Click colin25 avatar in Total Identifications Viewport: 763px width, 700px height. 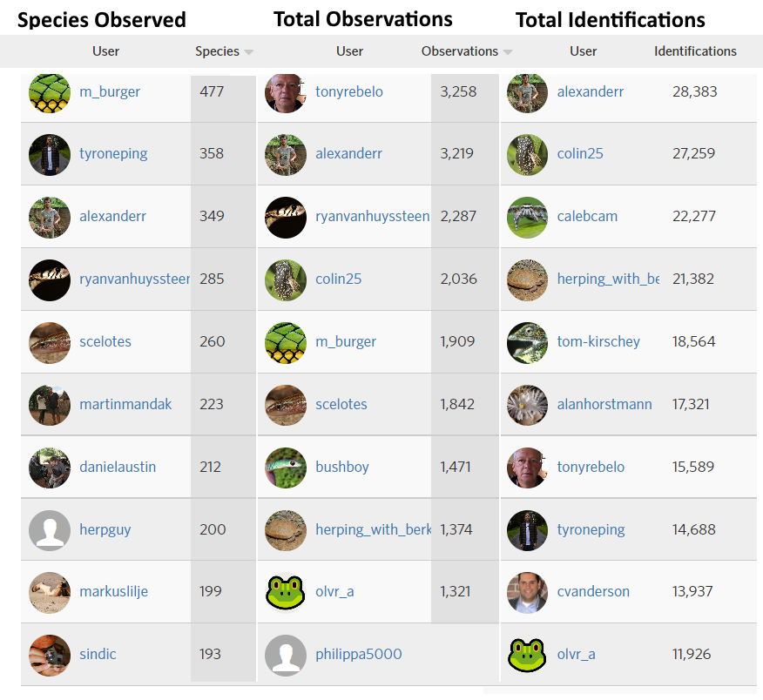528,155
